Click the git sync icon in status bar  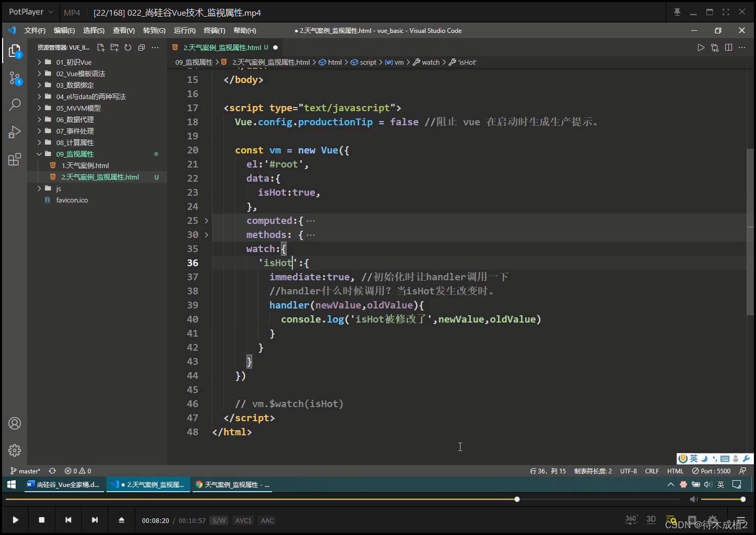click(52, 471)
